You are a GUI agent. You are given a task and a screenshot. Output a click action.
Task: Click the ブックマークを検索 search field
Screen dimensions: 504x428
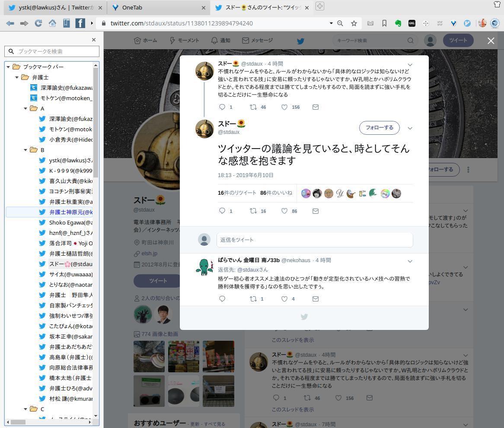[x=52, y=51]
